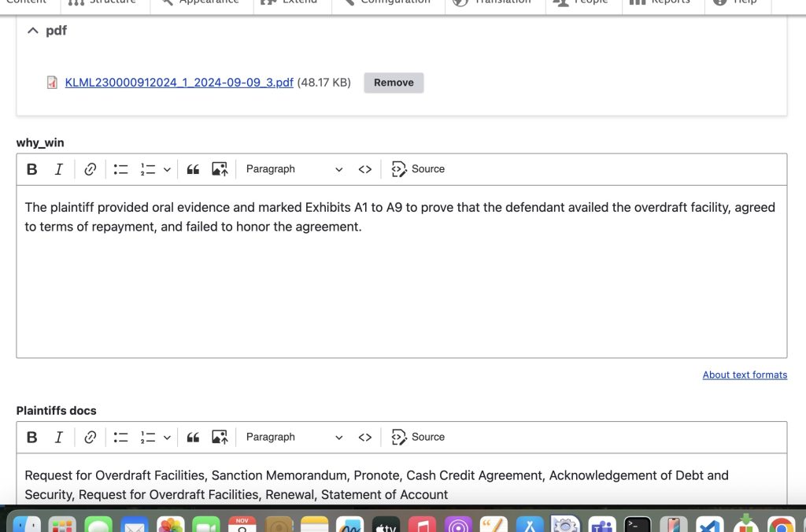
Task: Remove the uploaded PDF file
Action: (394, 83)
